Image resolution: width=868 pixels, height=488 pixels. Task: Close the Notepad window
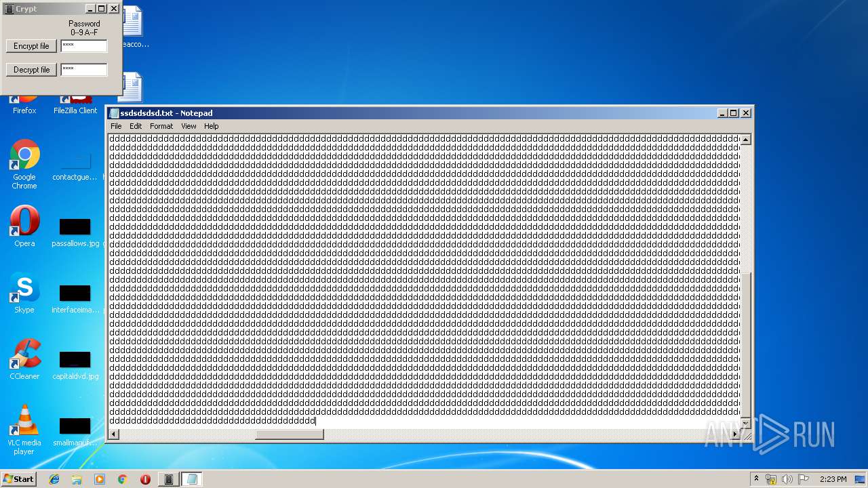746,113
